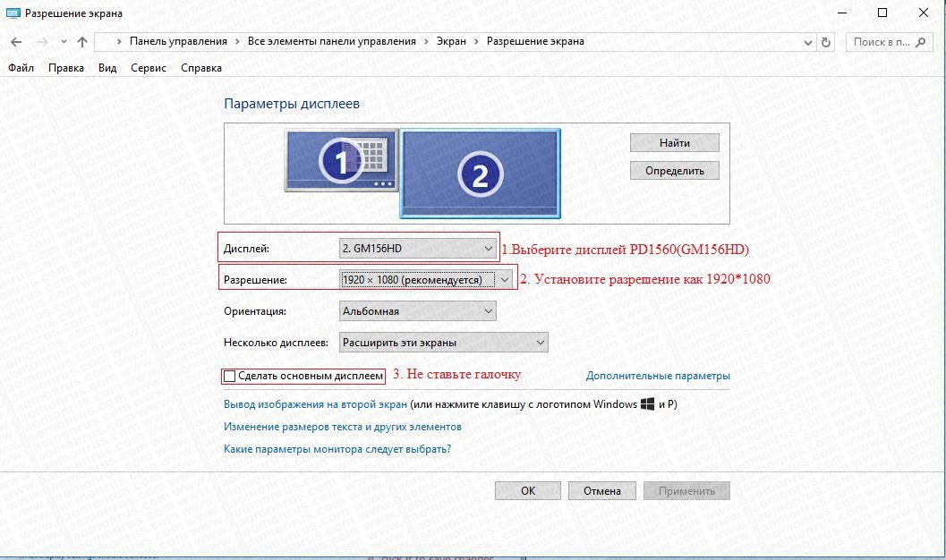Select monitor 1 thumbnail
This screenshot has height=560, width=946.
(342, 161)
